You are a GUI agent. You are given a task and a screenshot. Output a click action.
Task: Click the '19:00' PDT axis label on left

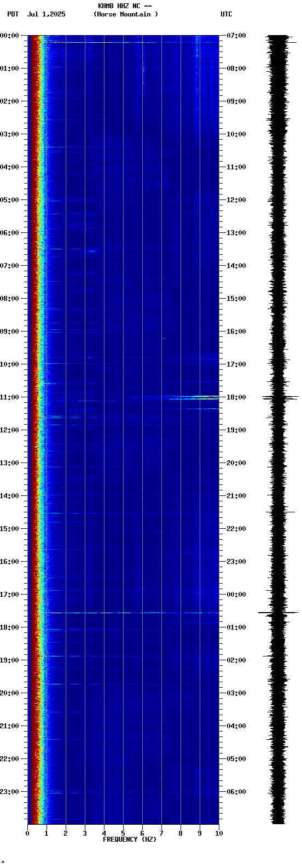pyautogui.click(x=9, y=660)
